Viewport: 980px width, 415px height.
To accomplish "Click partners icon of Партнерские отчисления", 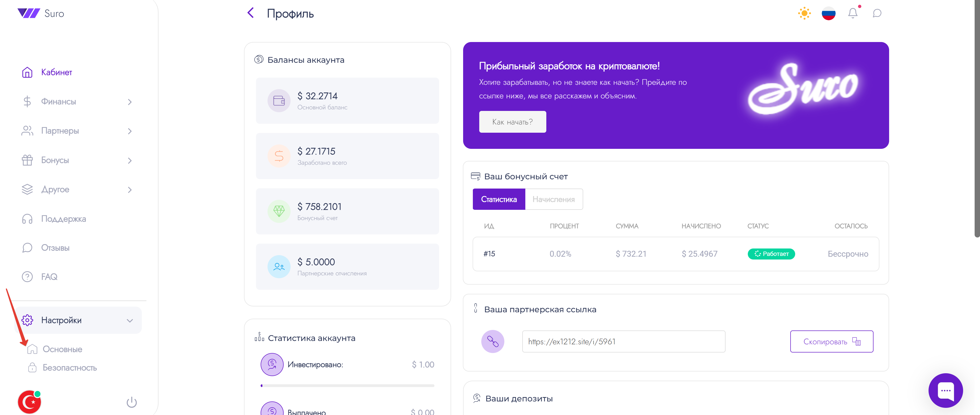I will tap(279, 266).
